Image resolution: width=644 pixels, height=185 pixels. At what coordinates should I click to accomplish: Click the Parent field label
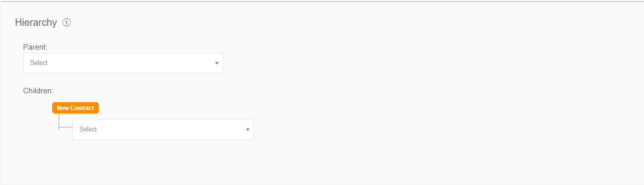click(35, 47)
